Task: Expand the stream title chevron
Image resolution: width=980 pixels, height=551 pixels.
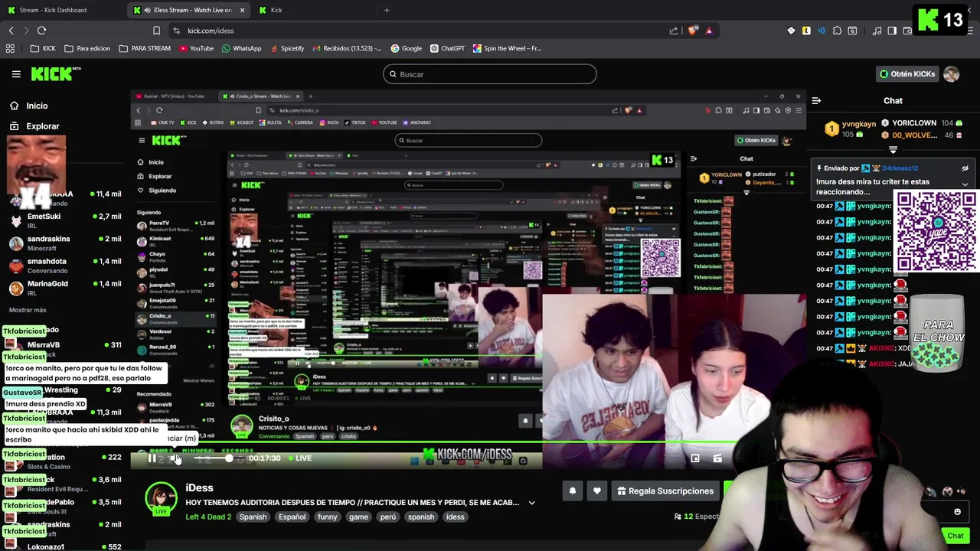Action: click(531, 503)
